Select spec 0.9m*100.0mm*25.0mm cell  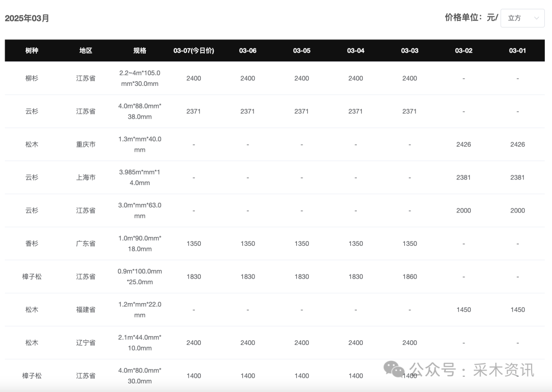[140, 276]
